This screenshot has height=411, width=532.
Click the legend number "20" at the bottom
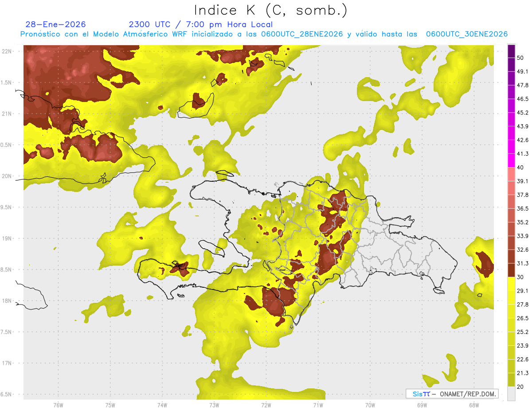click(x=520, y=386)
